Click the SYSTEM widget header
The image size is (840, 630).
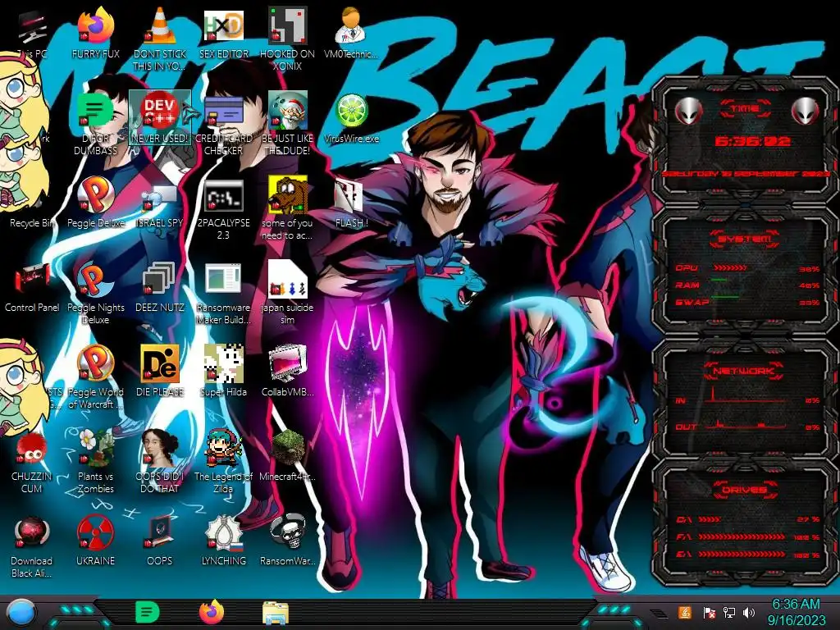coord(744,239)
